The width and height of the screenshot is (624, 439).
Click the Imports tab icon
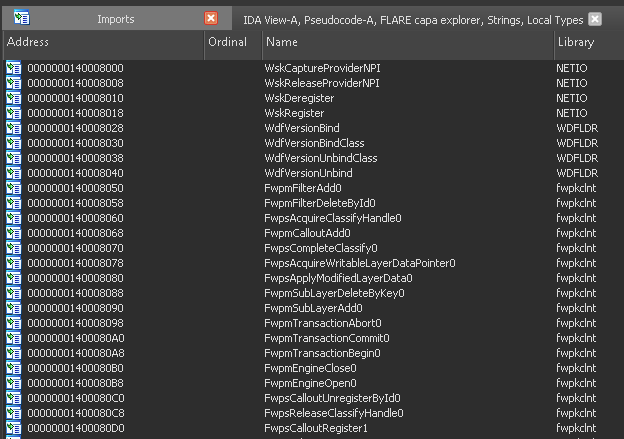pos(21,18)
